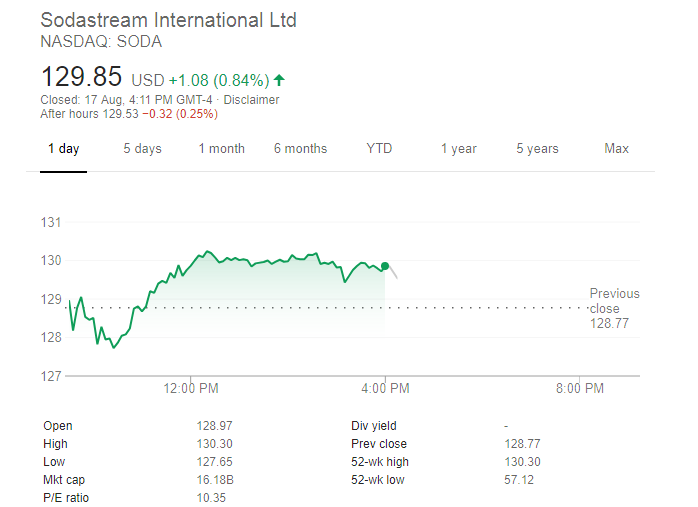Click the 12:00 PM time axis label
This screenshot has width=698, height=507.
[190, 389]
